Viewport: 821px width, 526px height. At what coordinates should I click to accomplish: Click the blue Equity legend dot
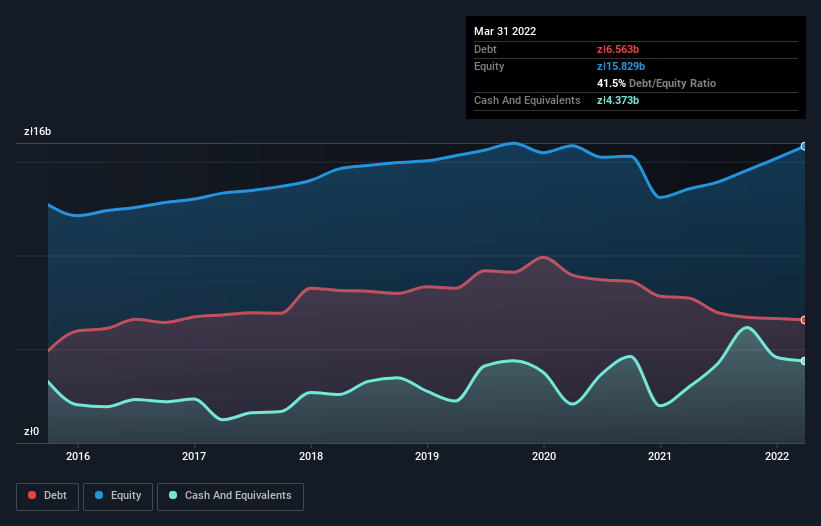(99, 495)
